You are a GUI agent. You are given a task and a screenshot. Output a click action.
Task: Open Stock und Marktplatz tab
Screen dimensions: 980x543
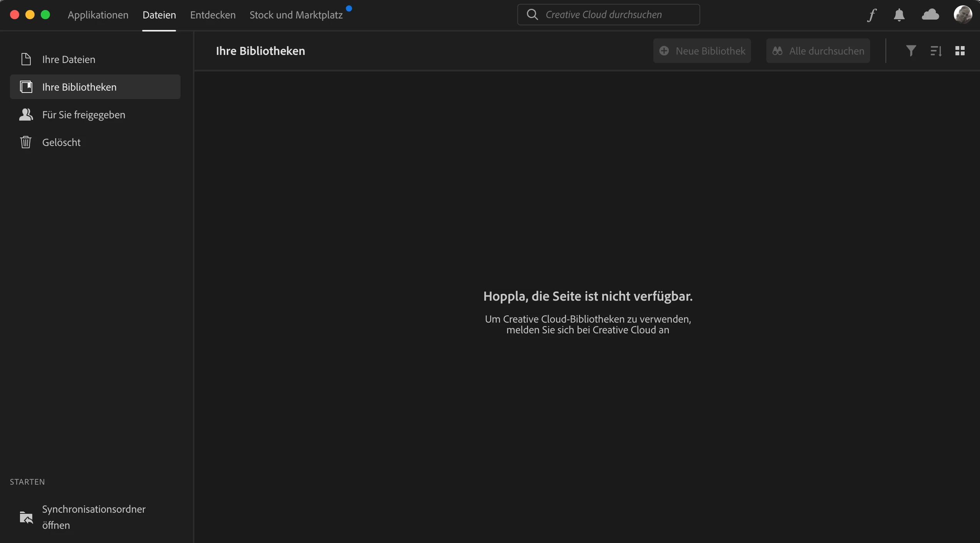[x=296, y=15]
